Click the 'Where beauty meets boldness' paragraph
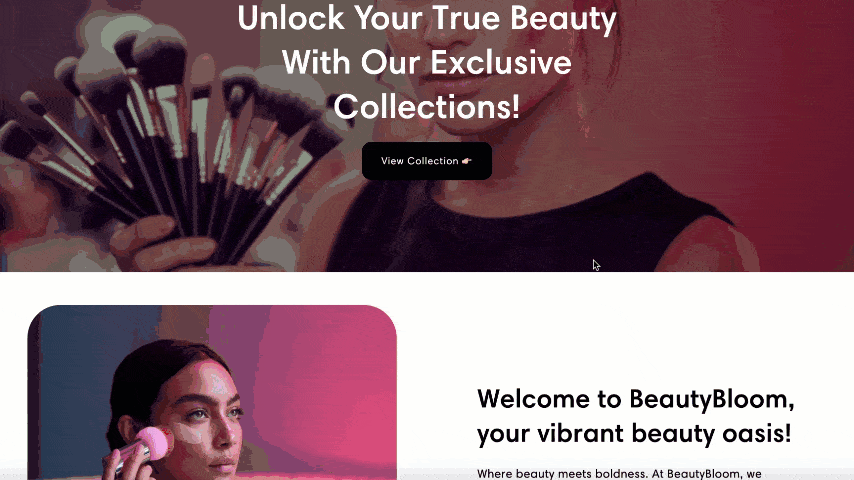The width and height of the screenshot is (854, 480). coord(619,473)
